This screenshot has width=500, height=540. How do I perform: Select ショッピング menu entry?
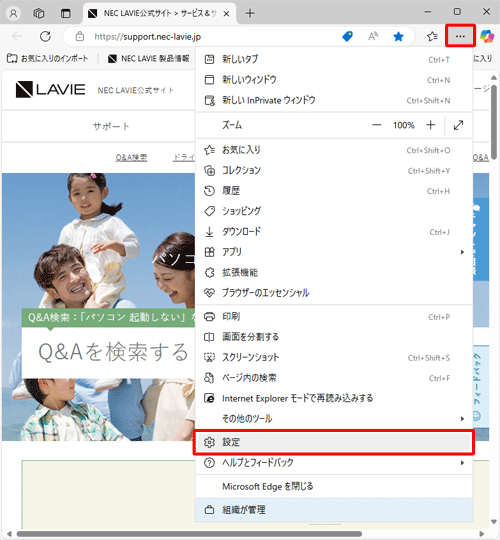(334, 211)
